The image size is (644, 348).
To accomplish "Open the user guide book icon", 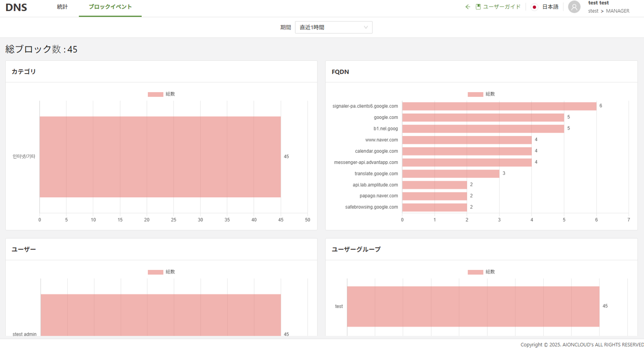I will [478, 7].
